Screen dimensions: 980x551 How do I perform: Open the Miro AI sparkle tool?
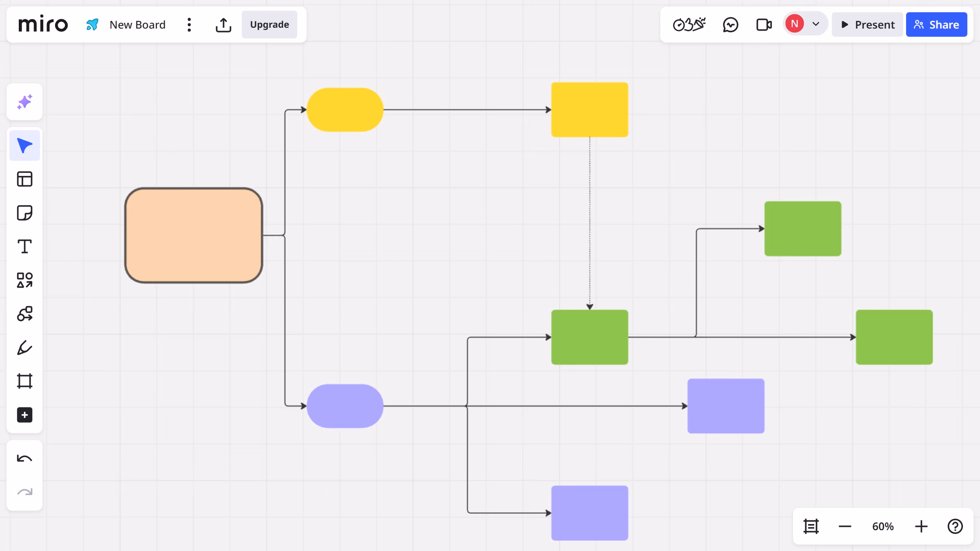pyautogui.click(x=24, y=102)
